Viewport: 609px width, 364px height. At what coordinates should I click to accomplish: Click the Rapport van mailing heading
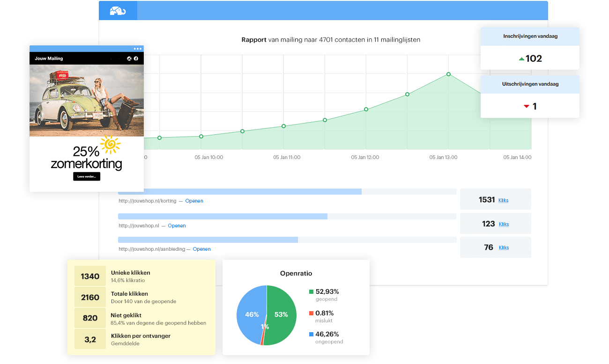click(x=331, y=40)
